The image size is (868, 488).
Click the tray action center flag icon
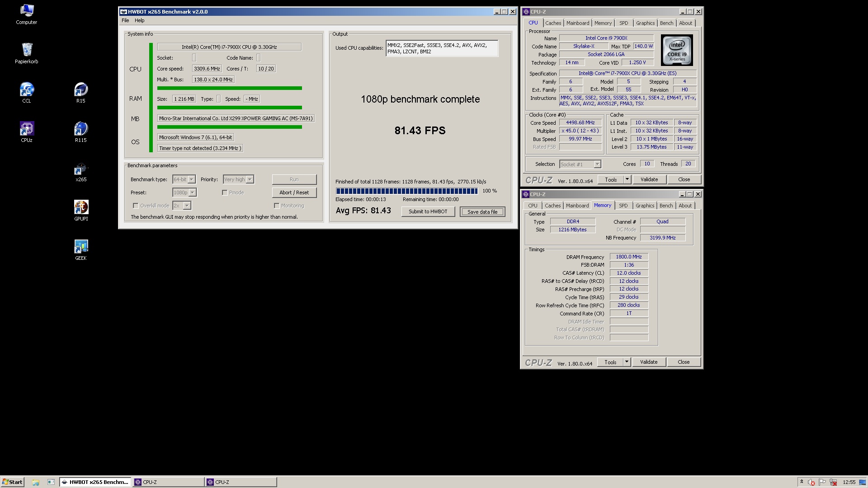click(x=822, y=482)
